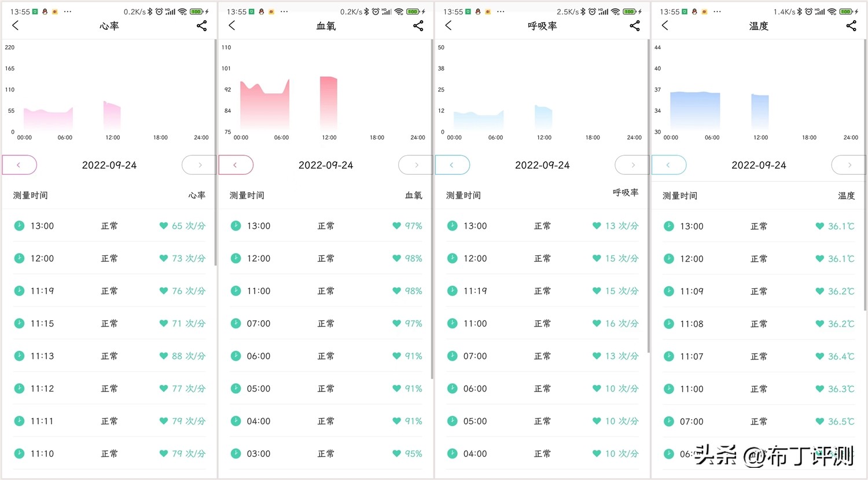Tap the heart icon next to 97% blood oxygen
Screen dimensions: 868x480
396,226
